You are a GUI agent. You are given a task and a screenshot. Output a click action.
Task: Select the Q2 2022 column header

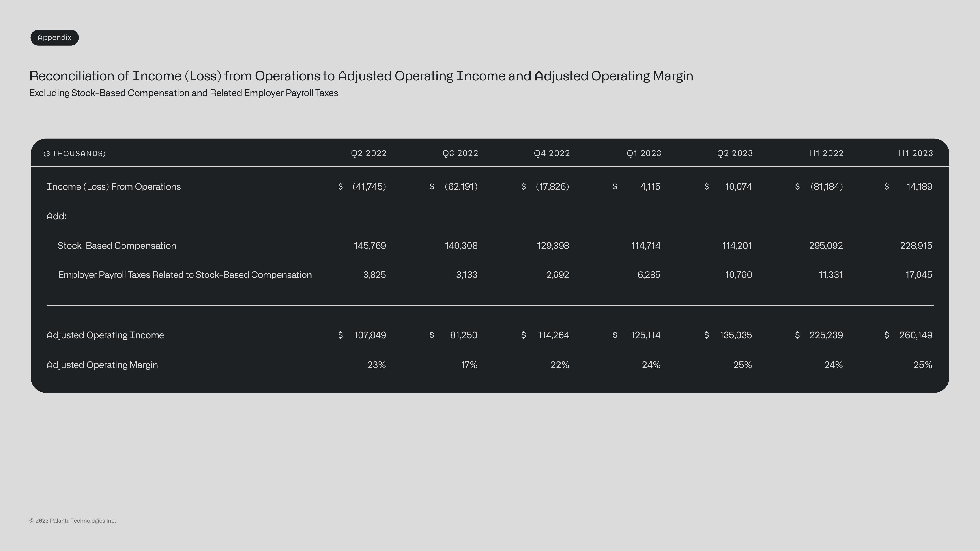[369, 153]
